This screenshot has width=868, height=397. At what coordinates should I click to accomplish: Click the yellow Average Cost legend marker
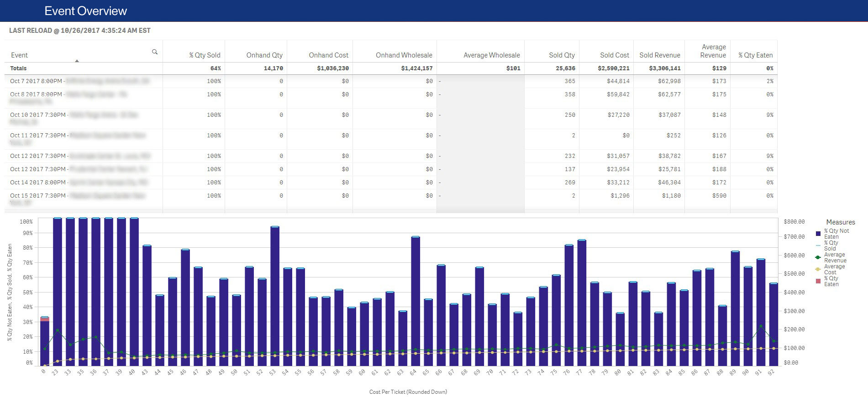(818, 269)
